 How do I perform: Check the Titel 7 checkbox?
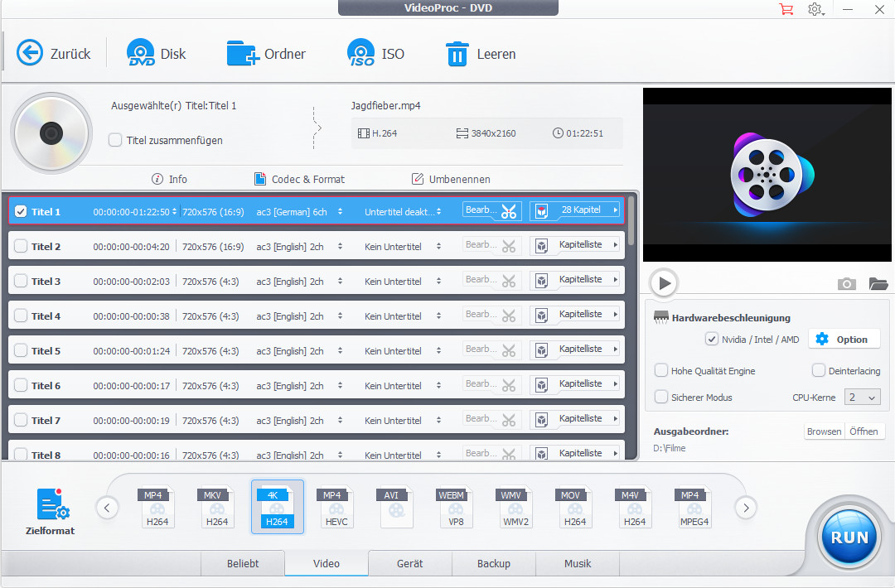coord(21,420)
